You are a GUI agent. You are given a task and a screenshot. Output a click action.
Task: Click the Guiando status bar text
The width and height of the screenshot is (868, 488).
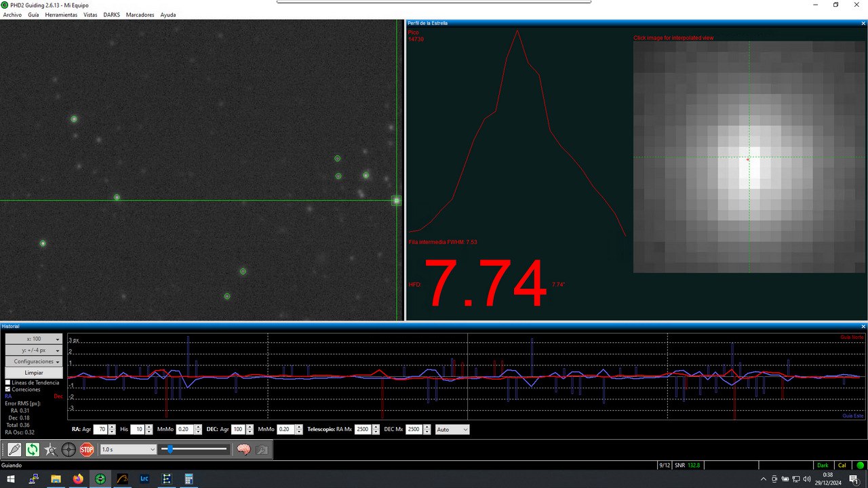tap(12, 466)
